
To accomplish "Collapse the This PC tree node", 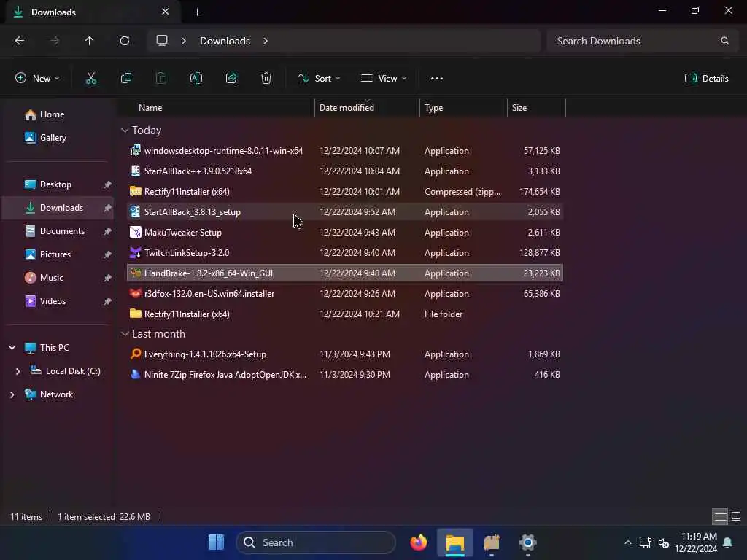I will 12,348.
